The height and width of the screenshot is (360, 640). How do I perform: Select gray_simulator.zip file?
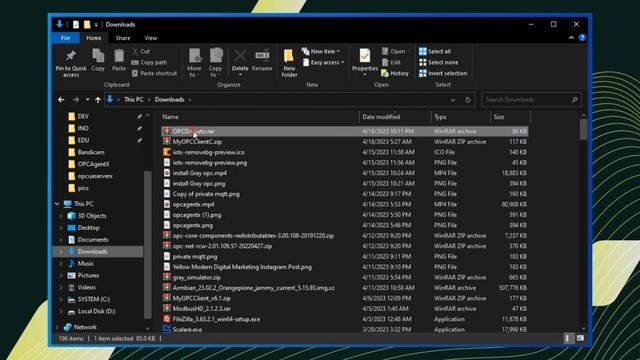(x=196, y=278)
